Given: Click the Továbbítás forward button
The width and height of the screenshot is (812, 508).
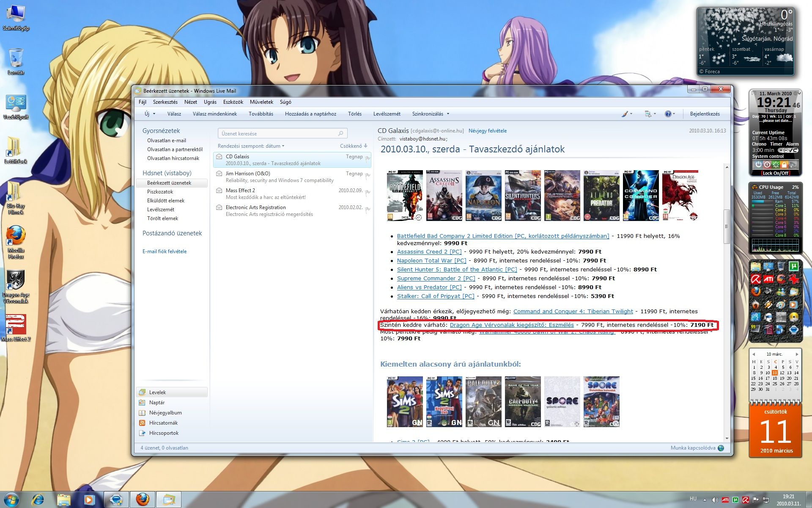Looking at the screenshot, I should (x=261, y=114).
